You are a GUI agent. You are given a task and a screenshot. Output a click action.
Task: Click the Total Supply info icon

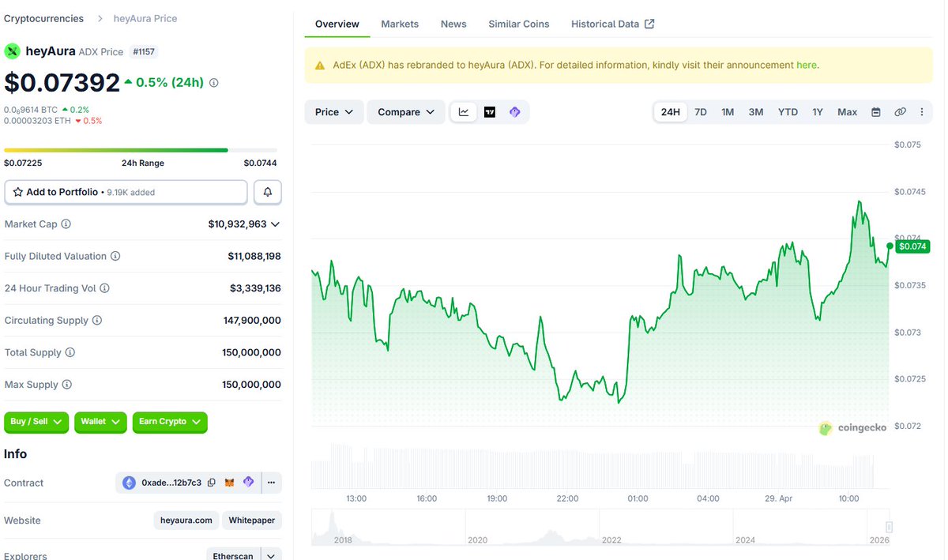coord(70,352)
